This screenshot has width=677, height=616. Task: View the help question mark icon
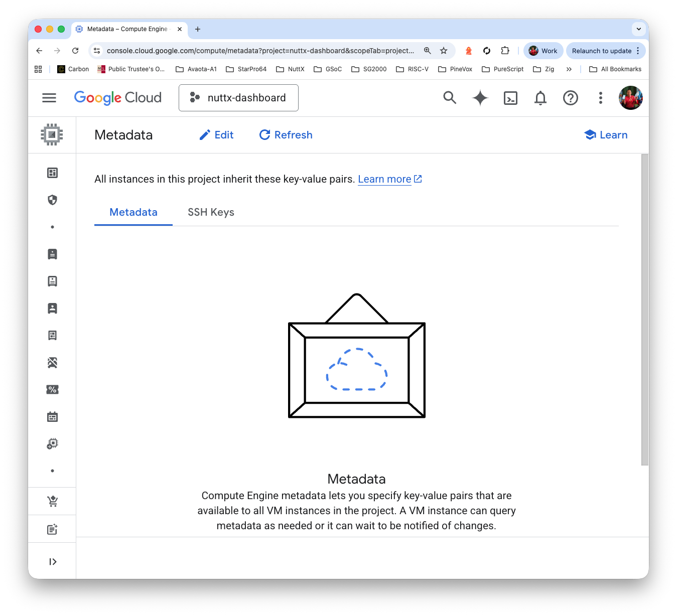pos(570,98)
